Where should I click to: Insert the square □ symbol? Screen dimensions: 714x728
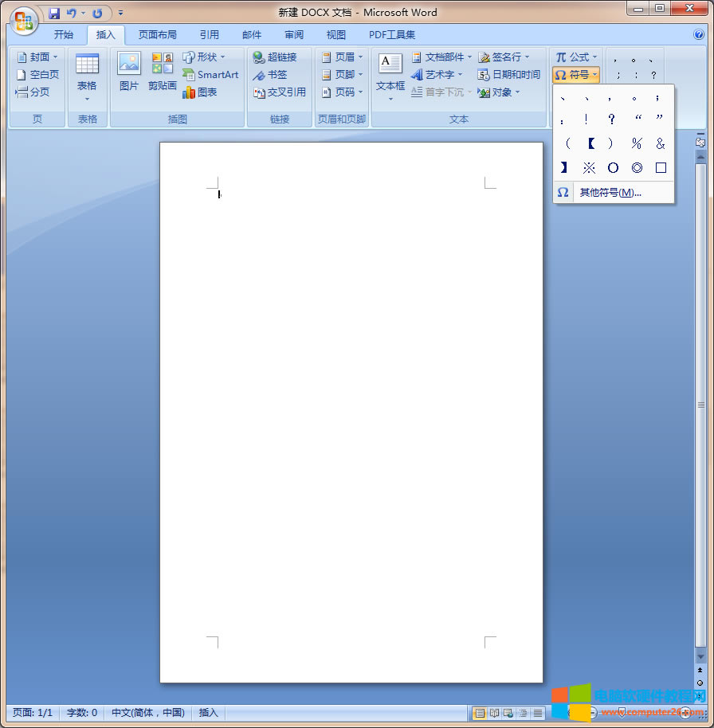[661, 167]
